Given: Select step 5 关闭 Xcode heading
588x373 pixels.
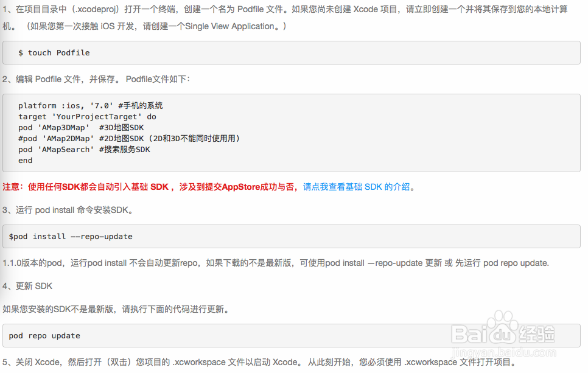Looking at the screenshot, I should (183, 362).
